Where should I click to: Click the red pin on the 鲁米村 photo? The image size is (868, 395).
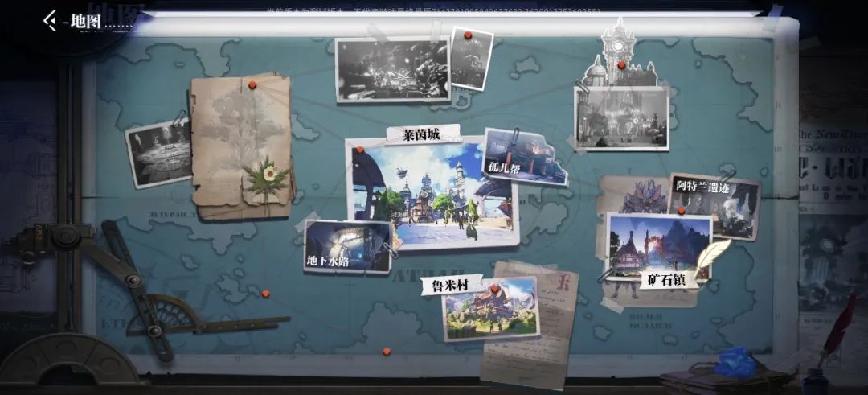click(x=495, y=289)
